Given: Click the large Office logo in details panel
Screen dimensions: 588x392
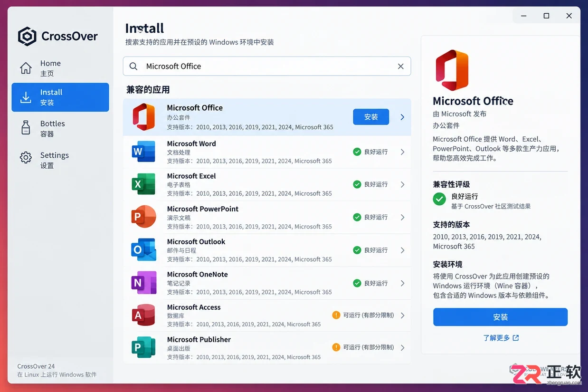Looking at the screenshot, I should (x=452, y=70).
